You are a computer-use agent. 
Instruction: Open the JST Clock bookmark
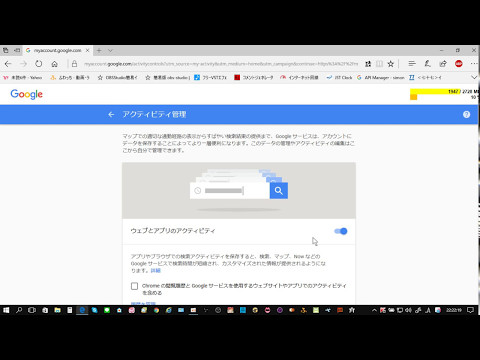339,77
